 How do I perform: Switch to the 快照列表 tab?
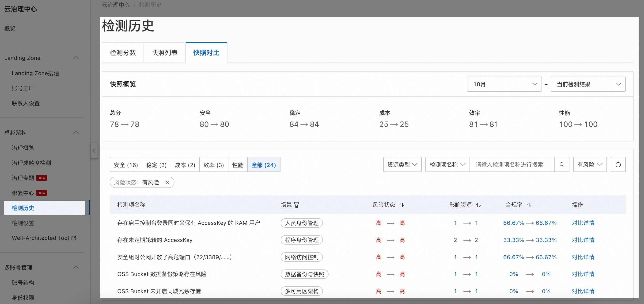(164, 53)
